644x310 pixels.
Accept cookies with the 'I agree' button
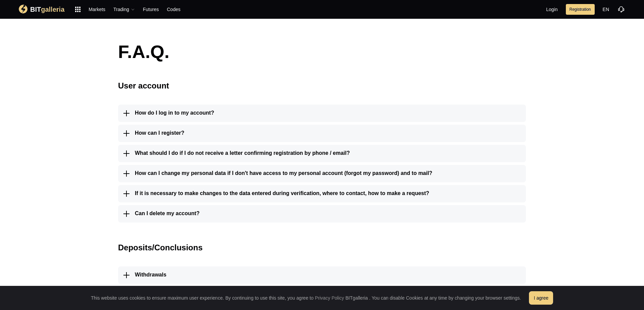click(541, 298)
